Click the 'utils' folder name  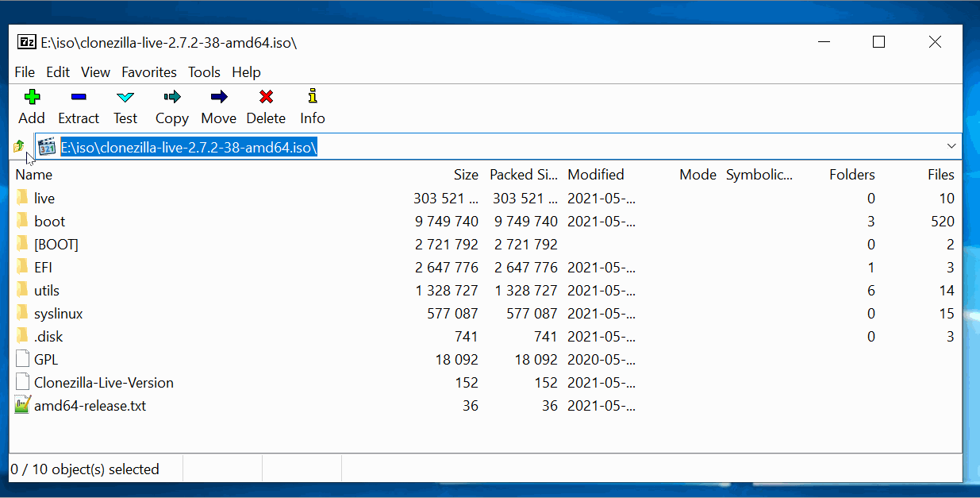(x=47, y=290)
